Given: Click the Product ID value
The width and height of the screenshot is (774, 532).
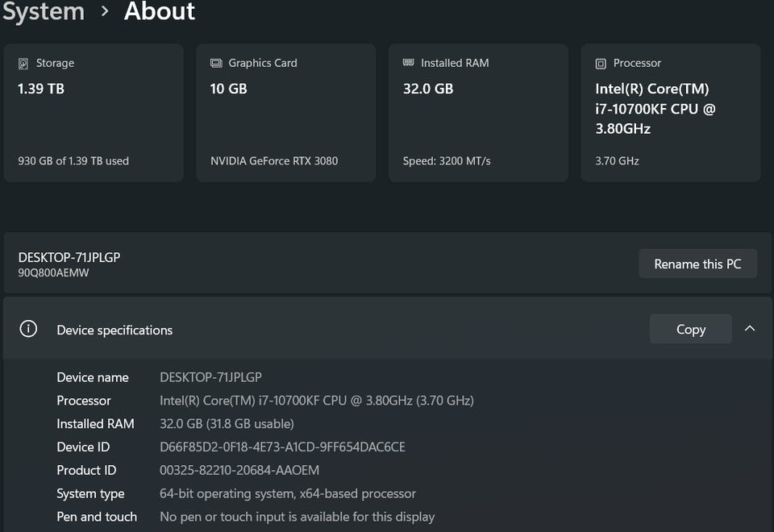Looking at the screenshot, I should tap(239, 470).
